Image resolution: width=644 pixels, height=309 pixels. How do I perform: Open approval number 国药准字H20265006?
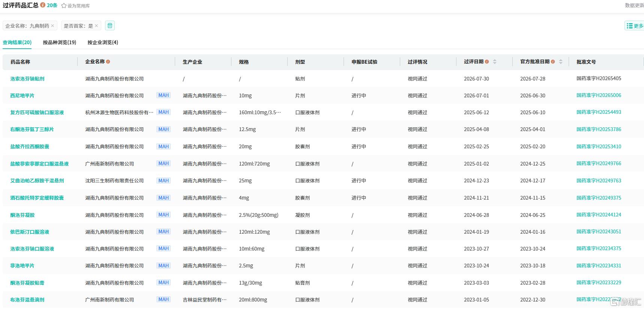(599, 95)
